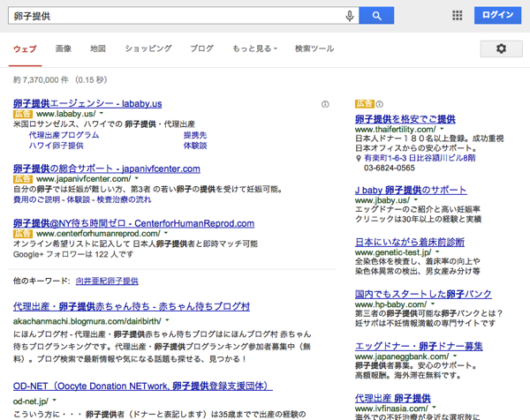Image resolution: width=530 pixels, height=420 pixels.
Task: Open 代理出産 卵子提供 ivfinasia ad link
Action: (x=393, y=398)
